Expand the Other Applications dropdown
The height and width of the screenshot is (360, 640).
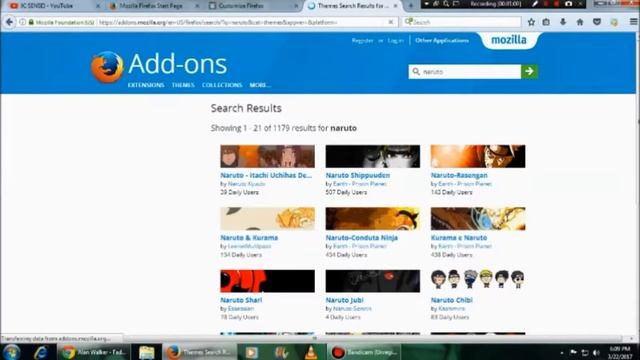click(x=442, y=40)
